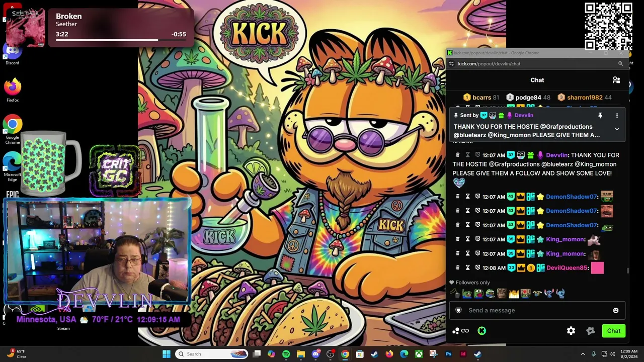Open InDesign from the taskbar
This screenshot has height=362, width=644.
point(463,354)
